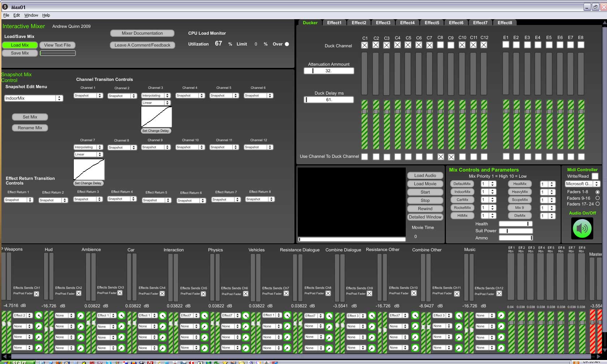
Task: Open the Microsoft G... midi device dropdown
Action: pyautogui.click(x=582, y=184)
